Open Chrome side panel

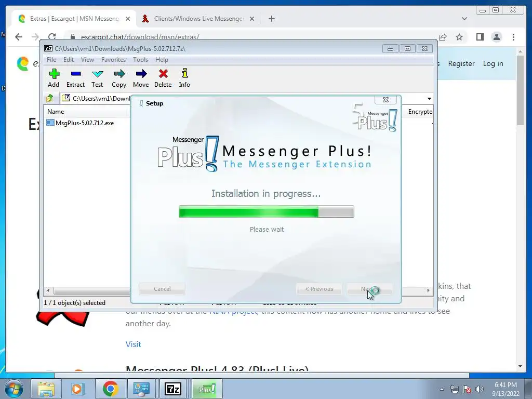tap(480, 37)
